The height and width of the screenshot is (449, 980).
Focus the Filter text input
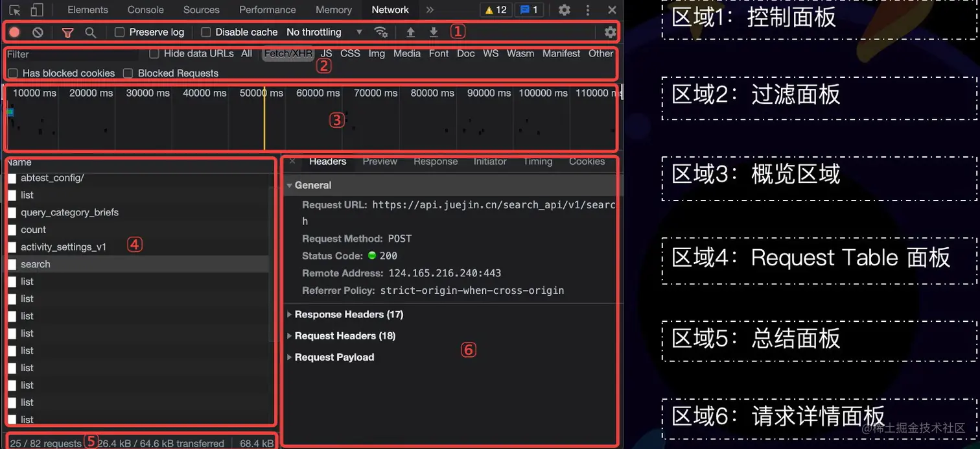coord(73,54)
